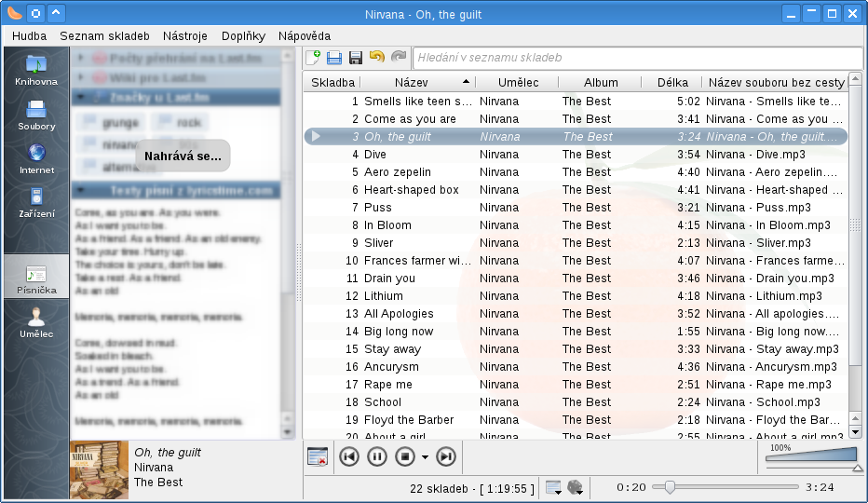Viewport: 868px width, 503px height.
Task: Open the Nástroje menu
Action: (x=185, y=36)
